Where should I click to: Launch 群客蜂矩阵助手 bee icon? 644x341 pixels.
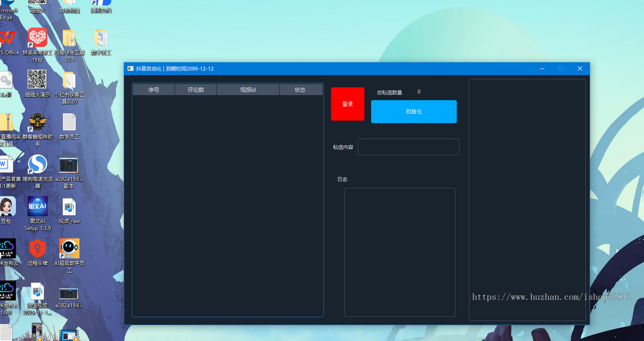37,123
